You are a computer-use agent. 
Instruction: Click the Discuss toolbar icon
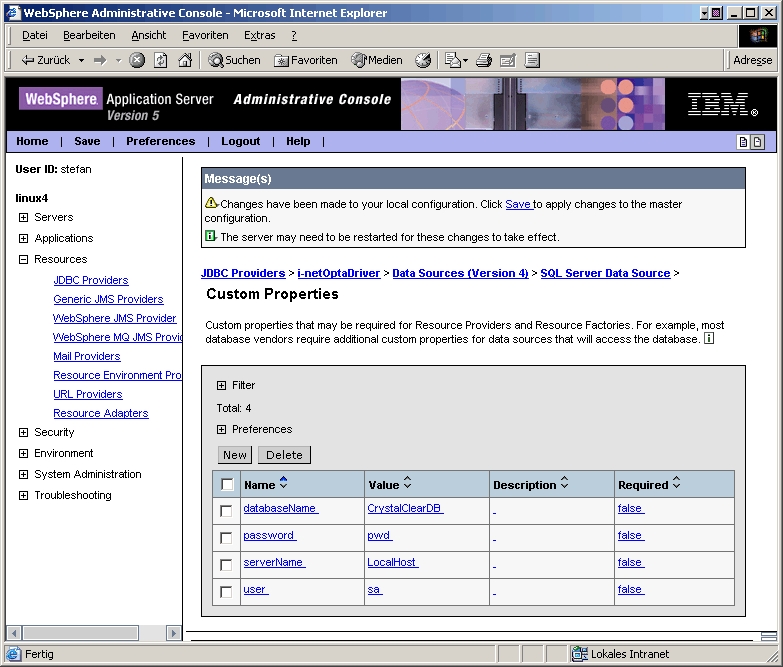[x=532, y=60]
